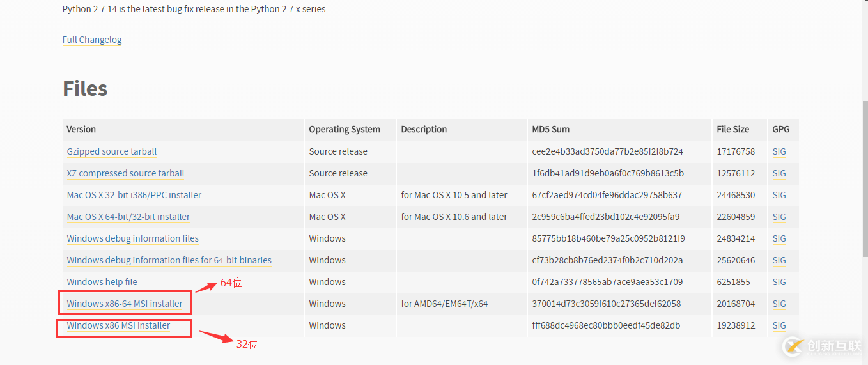Download Windows debug information files

point(133,238)
